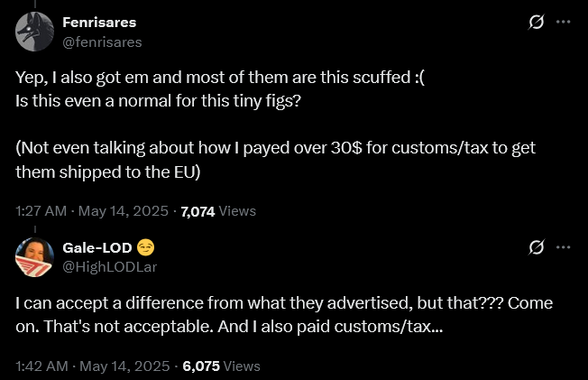Open the @fenrisares handle link
This screenshot has height=380, width=588.
(x=102, y=42)
